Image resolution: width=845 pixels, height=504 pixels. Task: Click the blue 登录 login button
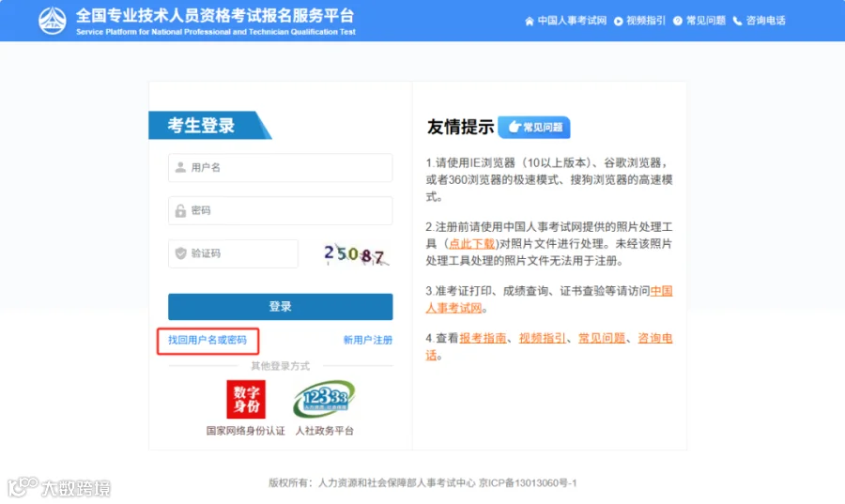[280, 307]
